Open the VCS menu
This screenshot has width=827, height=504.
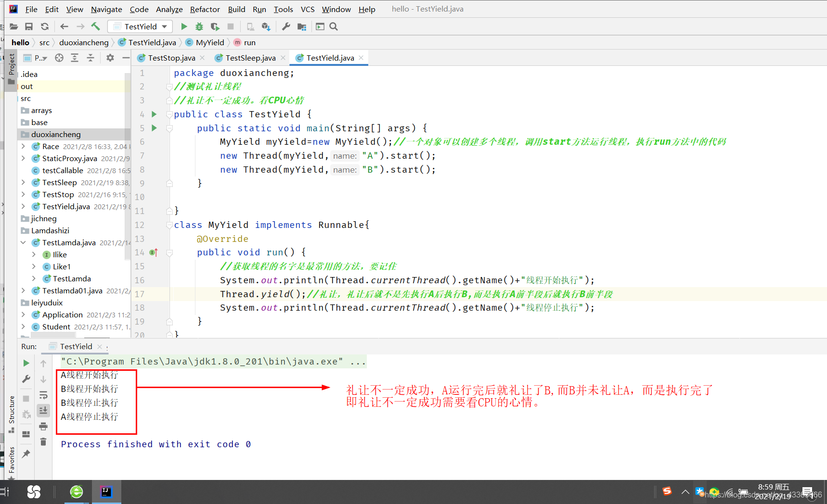coord(308,9)
